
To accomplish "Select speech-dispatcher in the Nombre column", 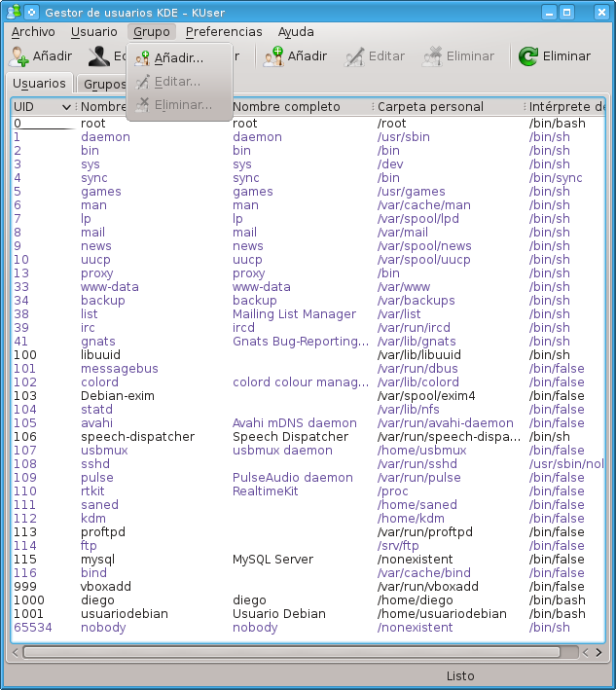I will click(138, 437).
